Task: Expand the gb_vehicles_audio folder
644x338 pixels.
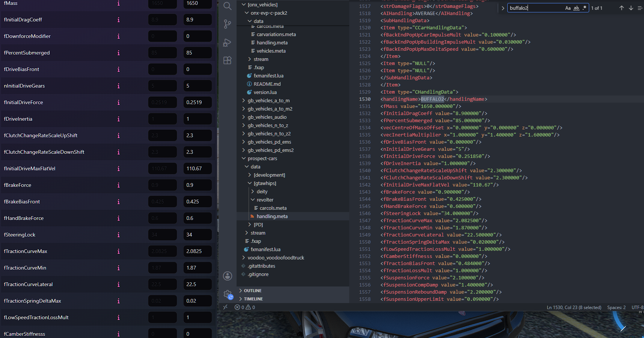Action: tap(267, 117)
